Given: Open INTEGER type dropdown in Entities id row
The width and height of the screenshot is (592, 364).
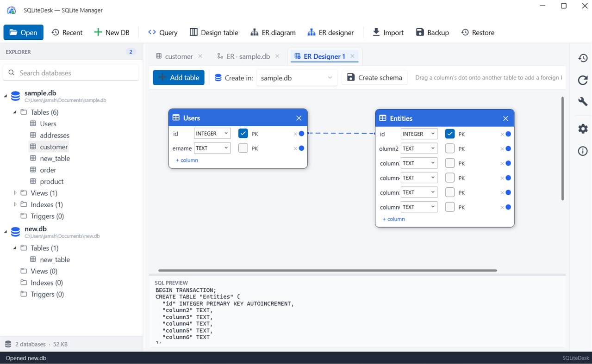Looking at the screenshot, I should pos(419,134).
